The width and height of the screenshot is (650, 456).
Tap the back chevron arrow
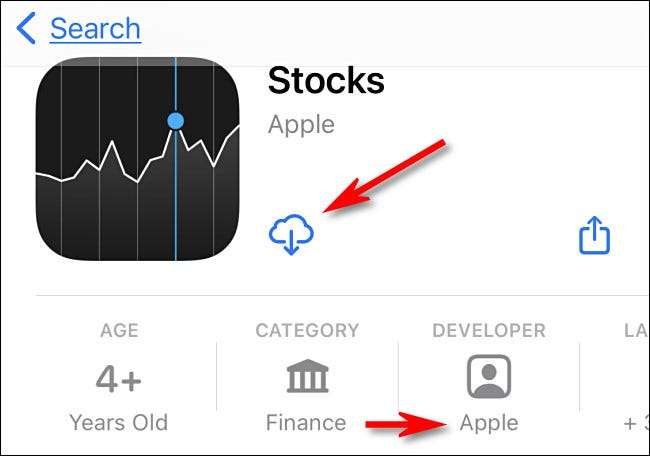26,29
